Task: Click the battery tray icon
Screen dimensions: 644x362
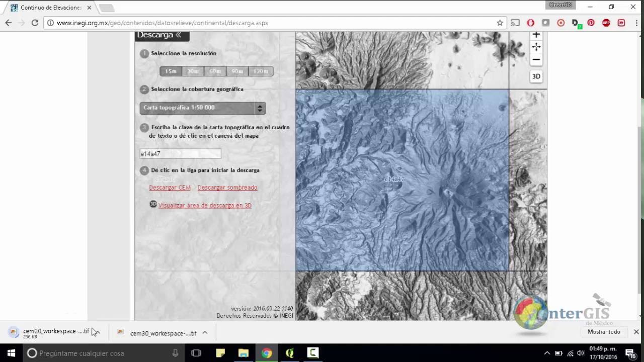Action: 558,353
